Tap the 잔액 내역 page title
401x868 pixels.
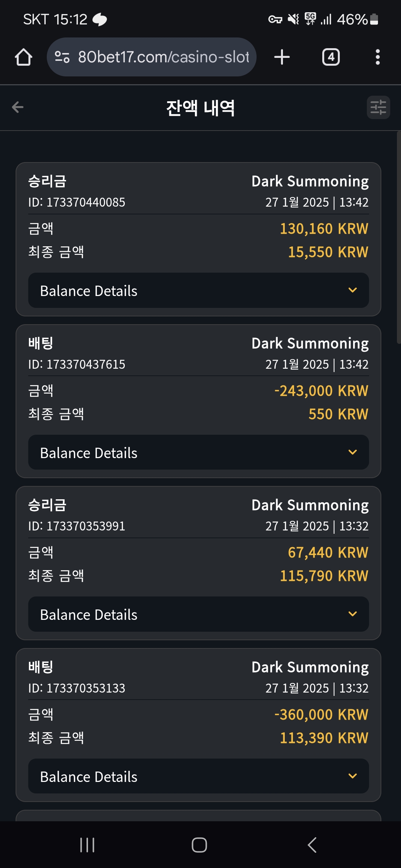click(200, 108)
